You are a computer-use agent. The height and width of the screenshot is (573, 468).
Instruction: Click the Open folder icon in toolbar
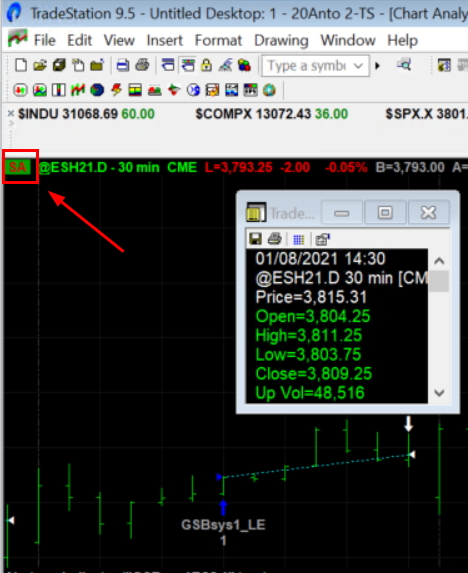pyautogui.click(x=40, y=66)
